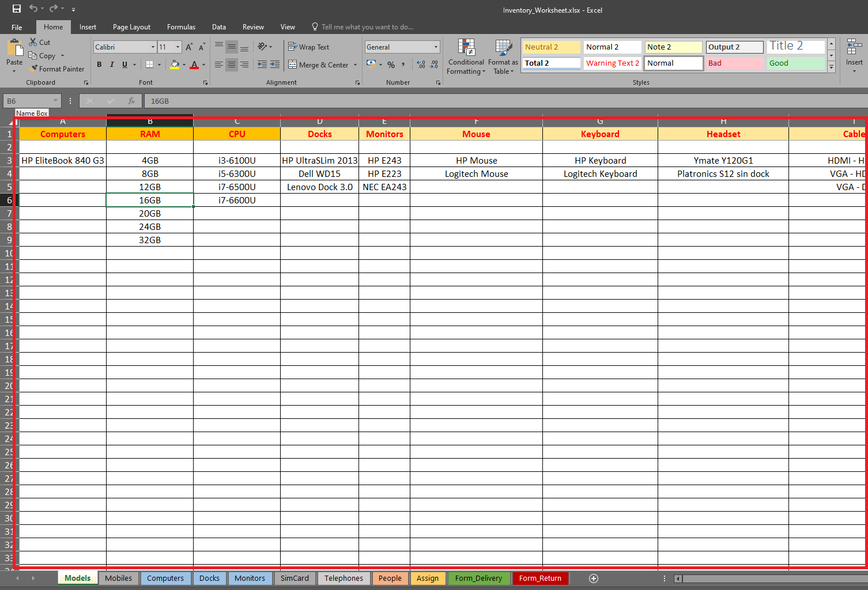
Task: Switch to the Formulas ribbon tab
Action: coord(181,27)
